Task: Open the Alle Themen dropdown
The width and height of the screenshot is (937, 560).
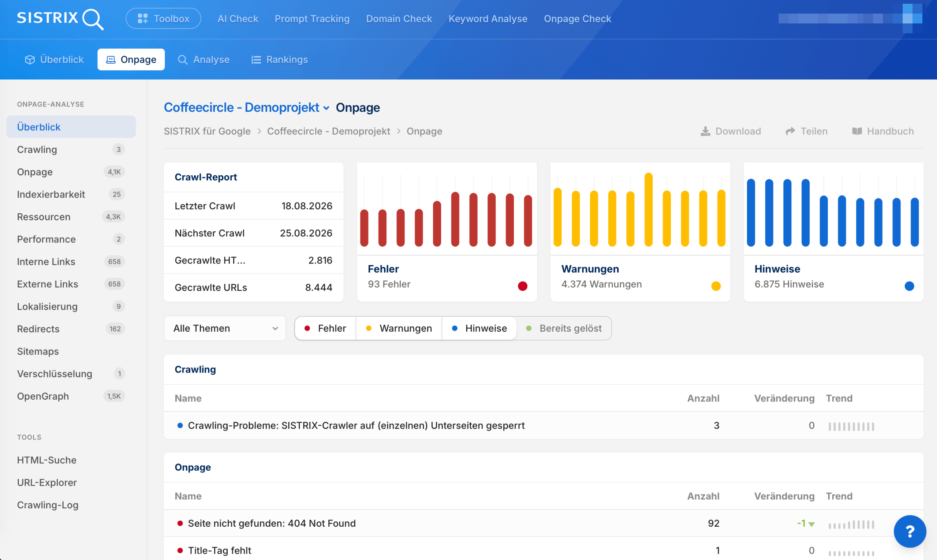Action: click(x=225, y=328)
